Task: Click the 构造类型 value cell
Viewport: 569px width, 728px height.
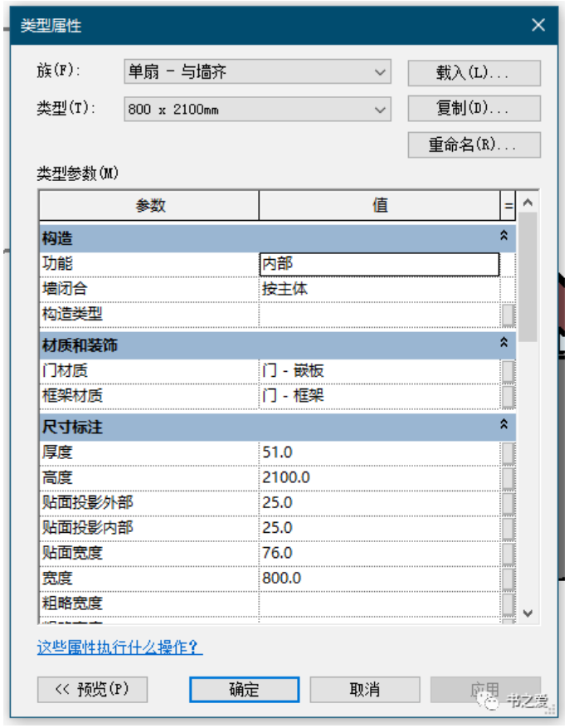Action: pyautogui.click(x=379, y=315)
